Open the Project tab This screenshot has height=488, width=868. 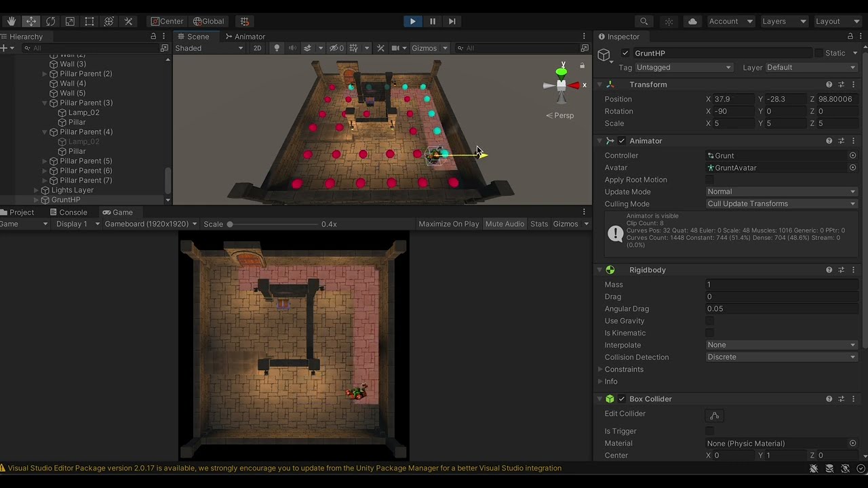(x=18, y=213)
